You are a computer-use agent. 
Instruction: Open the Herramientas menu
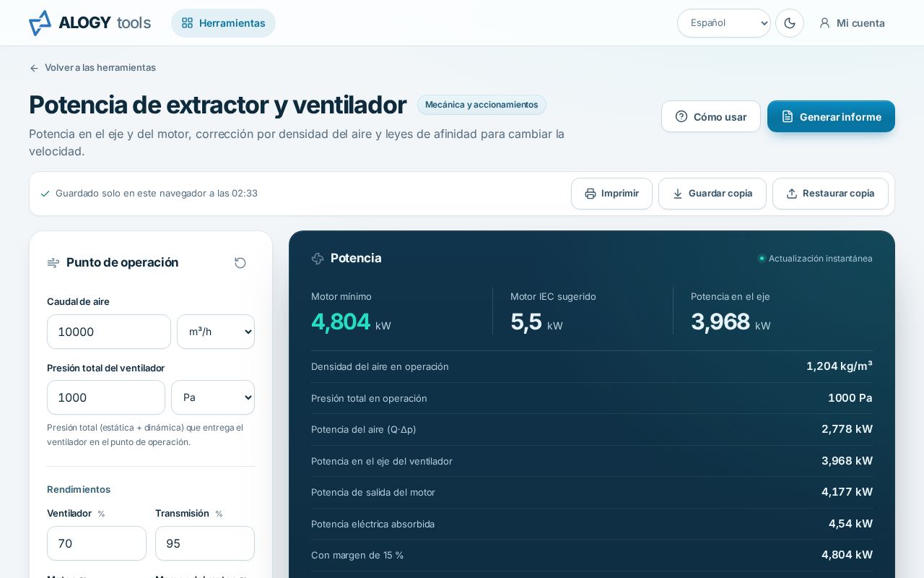coord(223,23)
